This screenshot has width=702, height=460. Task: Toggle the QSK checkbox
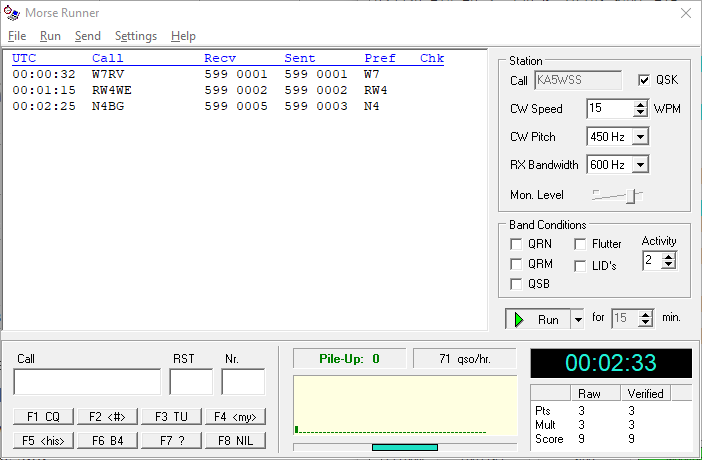[x=644, y=80]
